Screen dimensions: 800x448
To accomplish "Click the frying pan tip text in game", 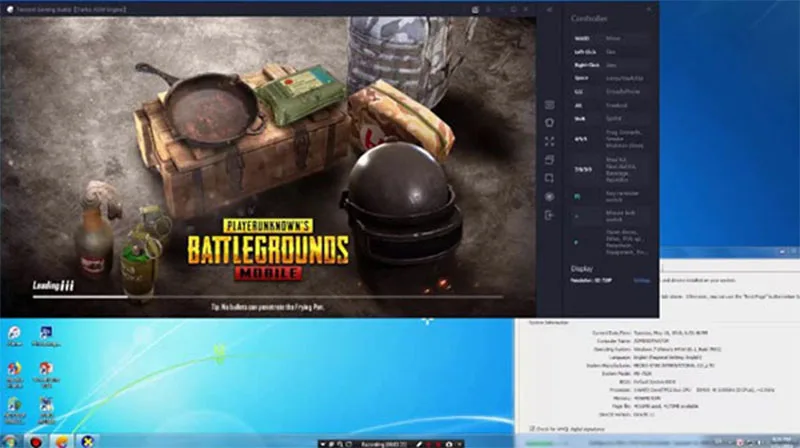I will [x=268, y=307].
